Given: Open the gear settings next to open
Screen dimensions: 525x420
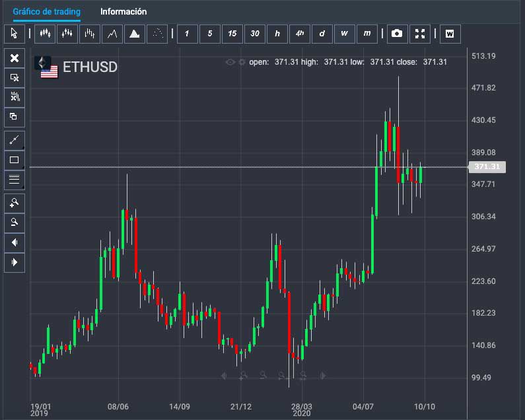Looking at the screenshot, I should pos(242,62).
